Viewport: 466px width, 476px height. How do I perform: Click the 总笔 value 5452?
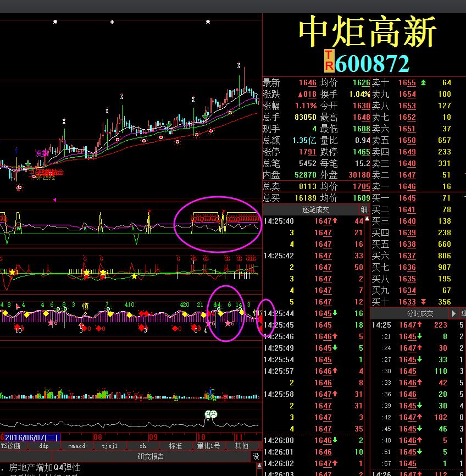point(308,163)
